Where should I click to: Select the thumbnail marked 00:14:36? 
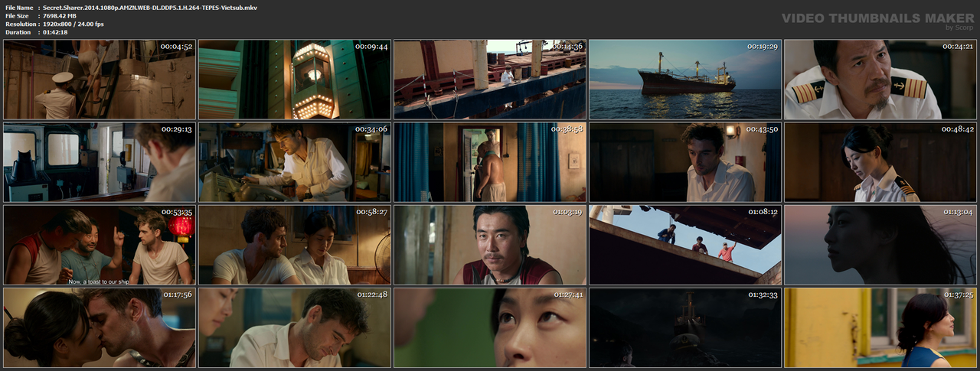[490, 80]
